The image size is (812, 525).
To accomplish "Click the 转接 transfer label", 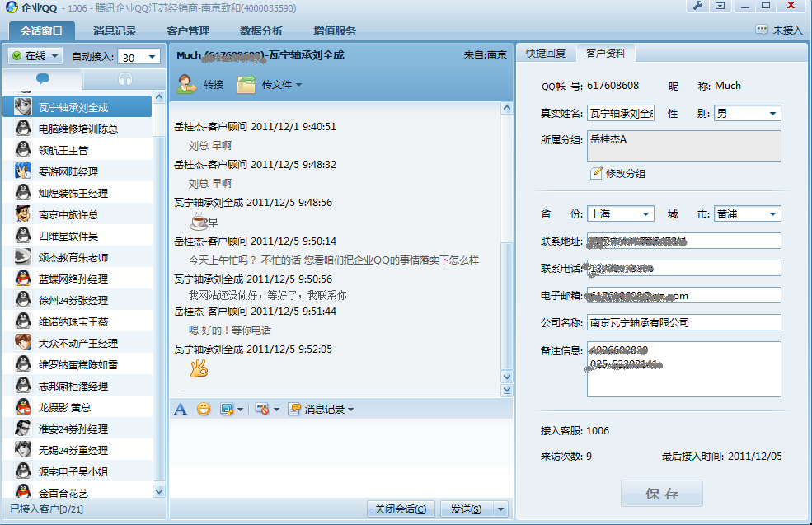I will pos(213,84).
